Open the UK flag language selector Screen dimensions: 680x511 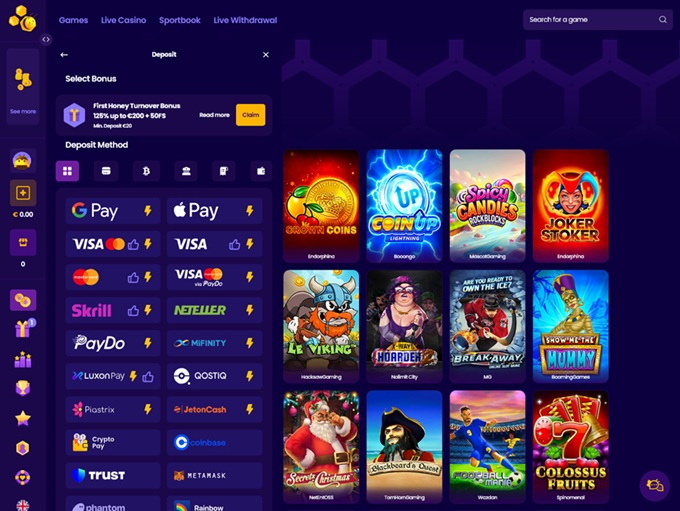click(x=23, y=505)
